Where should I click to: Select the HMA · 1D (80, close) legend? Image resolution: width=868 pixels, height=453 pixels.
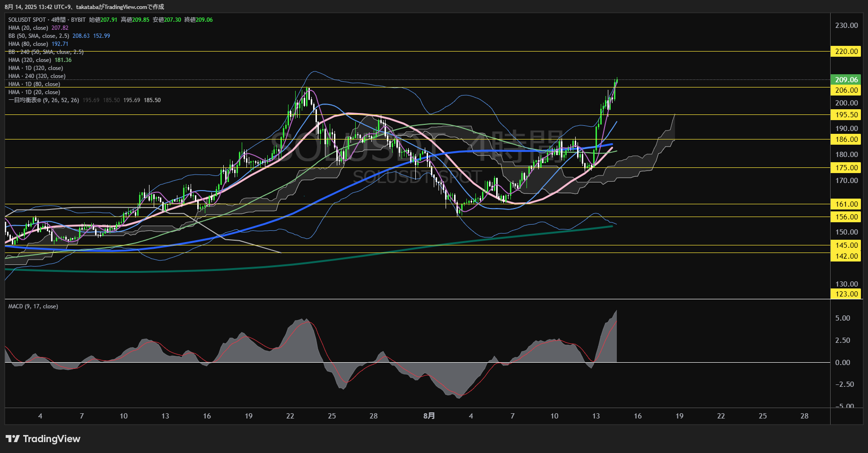(x=34, y=84)
